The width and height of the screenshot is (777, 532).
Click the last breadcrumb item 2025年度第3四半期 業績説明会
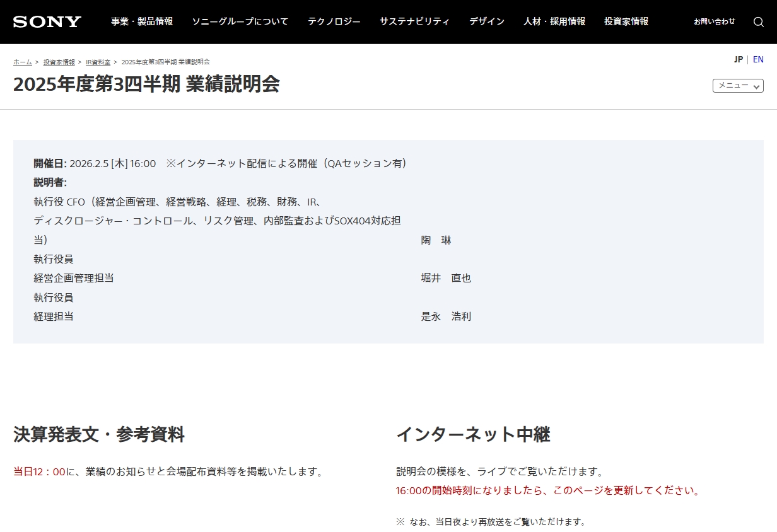(165, 62)
